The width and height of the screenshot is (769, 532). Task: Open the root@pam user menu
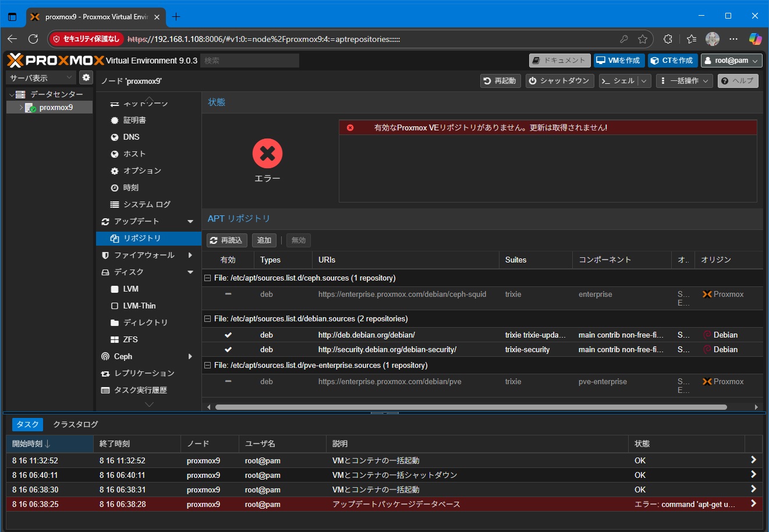coord(731,61)
